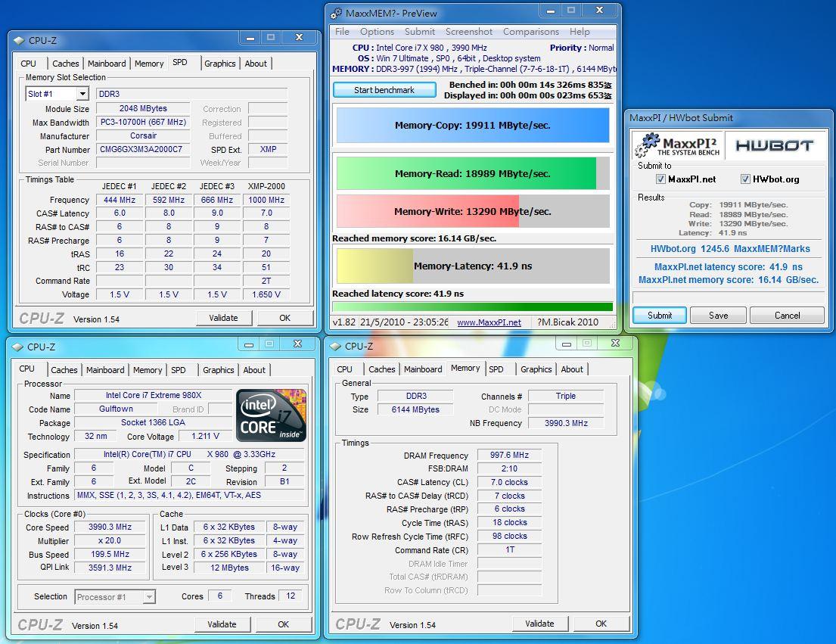The width and height of the screenshot is (836, 644).
Task: Open the Submit menu in MaxxMEM
Action: coord(420,32)
